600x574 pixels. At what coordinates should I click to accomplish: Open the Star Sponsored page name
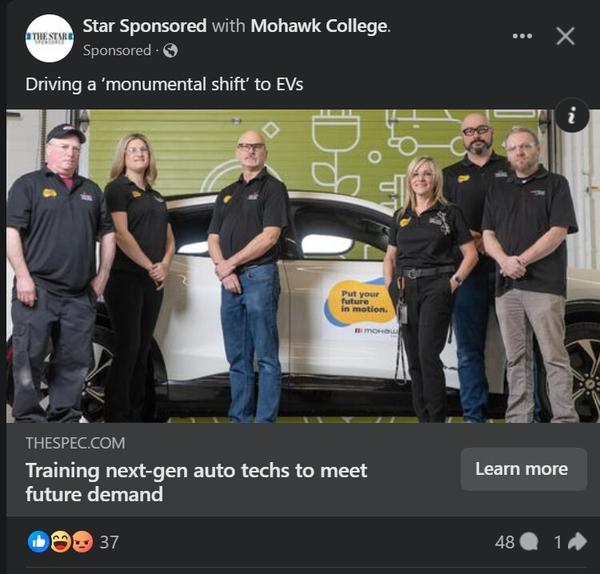tap(145, 26)
